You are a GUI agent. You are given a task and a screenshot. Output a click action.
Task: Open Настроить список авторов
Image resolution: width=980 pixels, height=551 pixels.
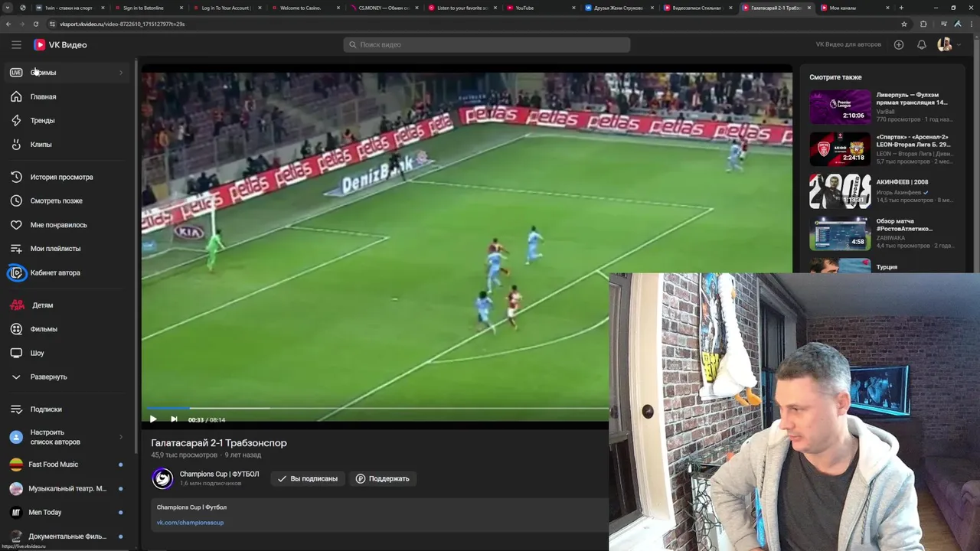(67, 437)
